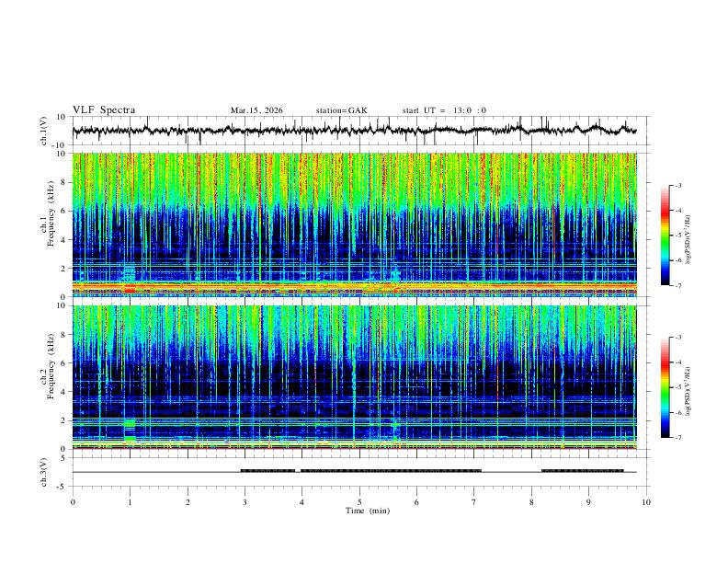The image size is (728, 563).
Task: Click the ch.2 spectrogram color bar
Action: pos(665,387)
